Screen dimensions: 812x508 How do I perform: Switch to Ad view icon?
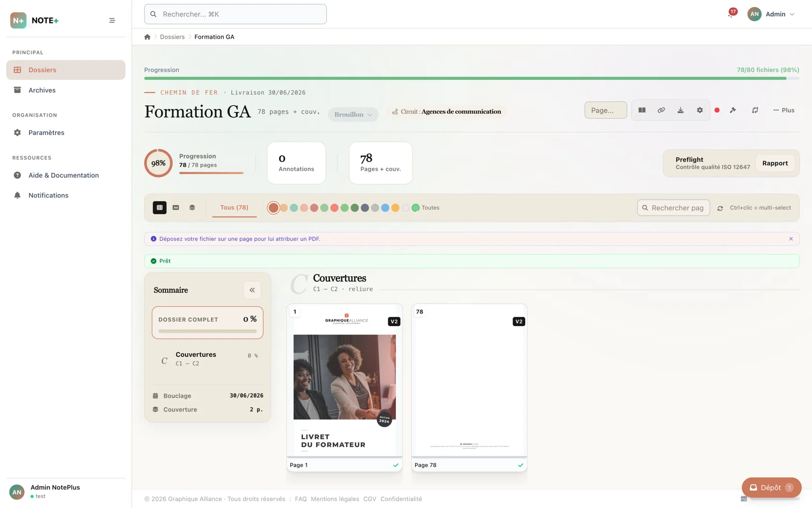click(x=176, y=208)
